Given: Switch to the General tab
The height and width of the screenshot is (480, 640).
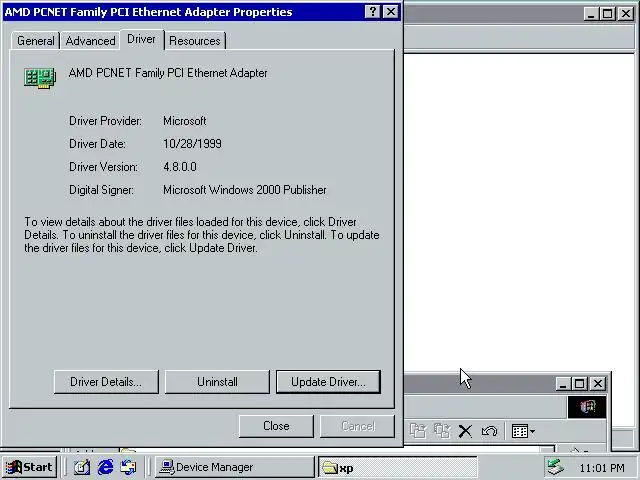Looking at the screenshot, I should pos(36,41).
